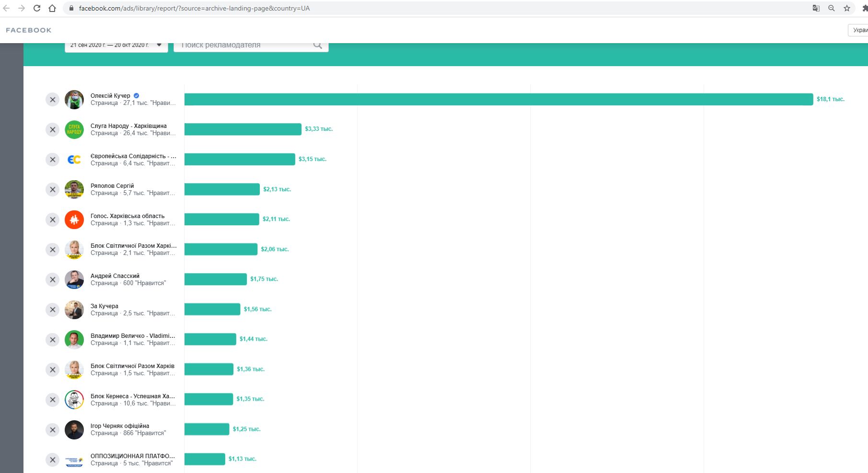Open Європейська Солідарність page link
The height and width of the screenshot is (473, 868).
point(133,156)
